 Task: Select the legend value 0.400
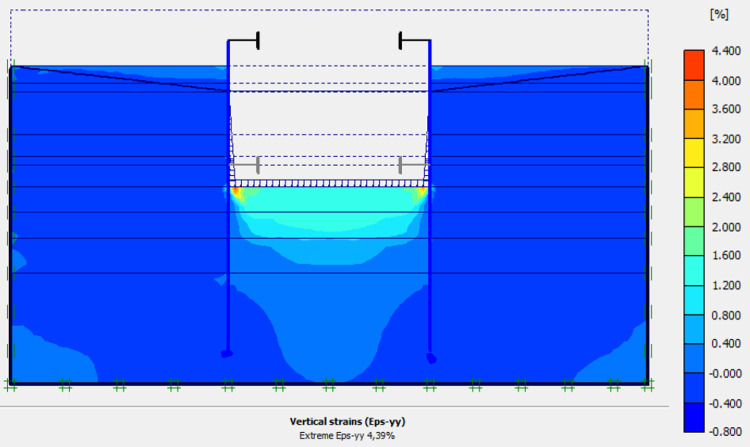726,344
